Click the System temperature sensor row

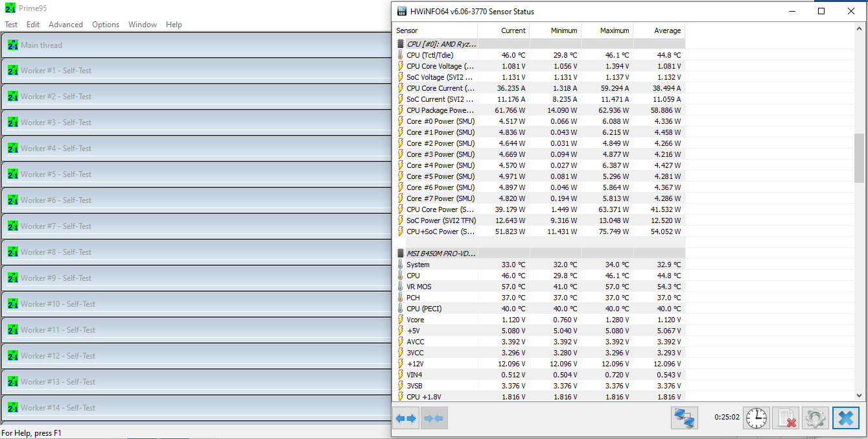pyautogui.click(x=539, y=265)
